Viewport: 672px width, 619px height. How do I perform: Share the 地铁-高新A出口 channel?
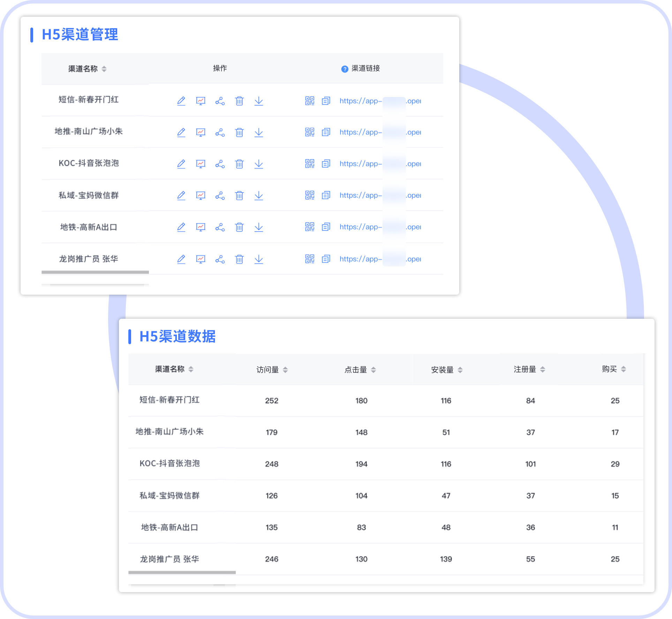(220, 227)
